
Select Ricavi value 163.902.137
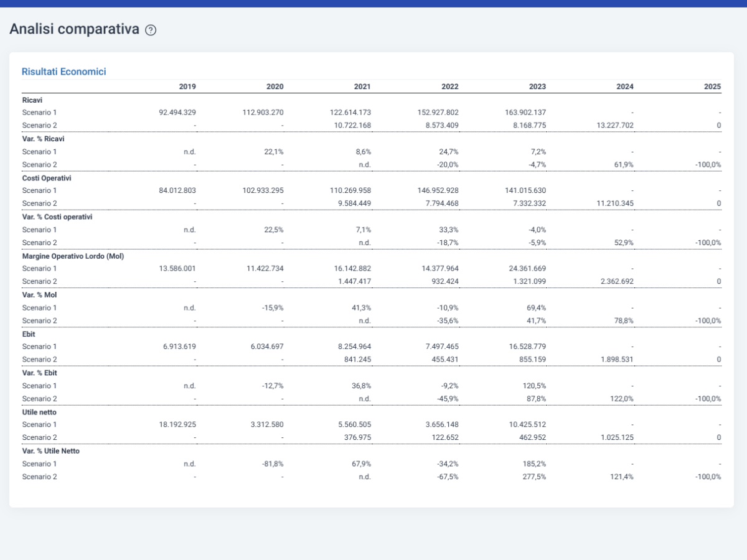526,113
